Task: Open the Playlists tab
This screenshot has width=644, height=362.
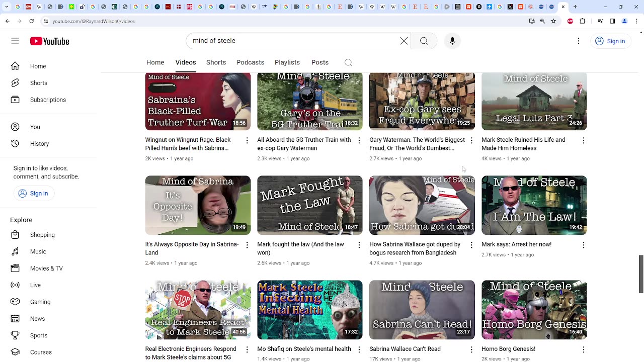Action: [x=287, y=62]
